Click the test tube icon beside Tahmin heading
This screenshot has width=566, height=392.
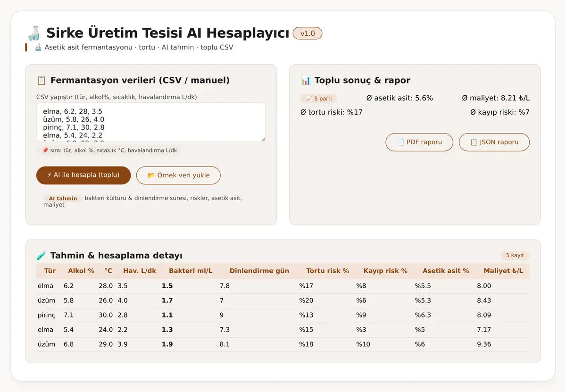coord(41,255)
